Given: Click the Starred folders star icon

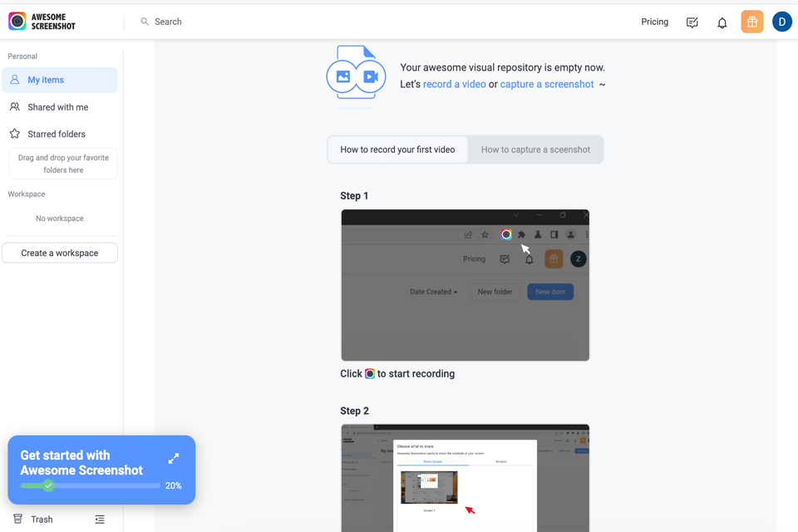Looking at the screenshot, I should point(15,133).
